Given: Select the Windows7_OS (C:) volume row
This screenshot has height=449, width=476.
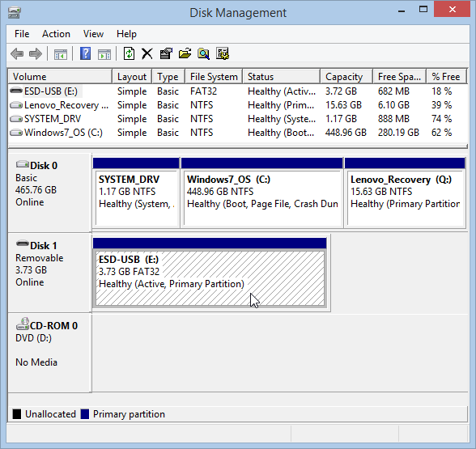Looking at the screenshot, I should pos(238,133).
